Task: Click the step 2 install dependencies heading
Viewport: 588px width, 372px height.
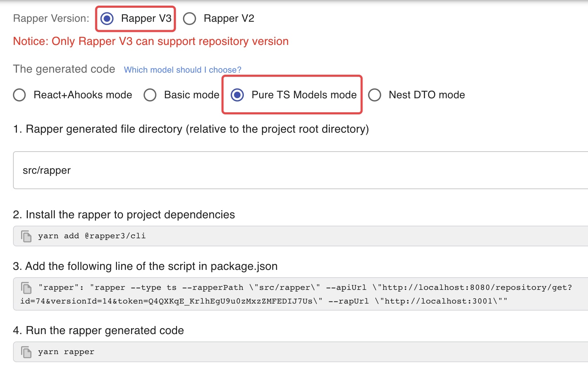Action: tap(124, 214)
